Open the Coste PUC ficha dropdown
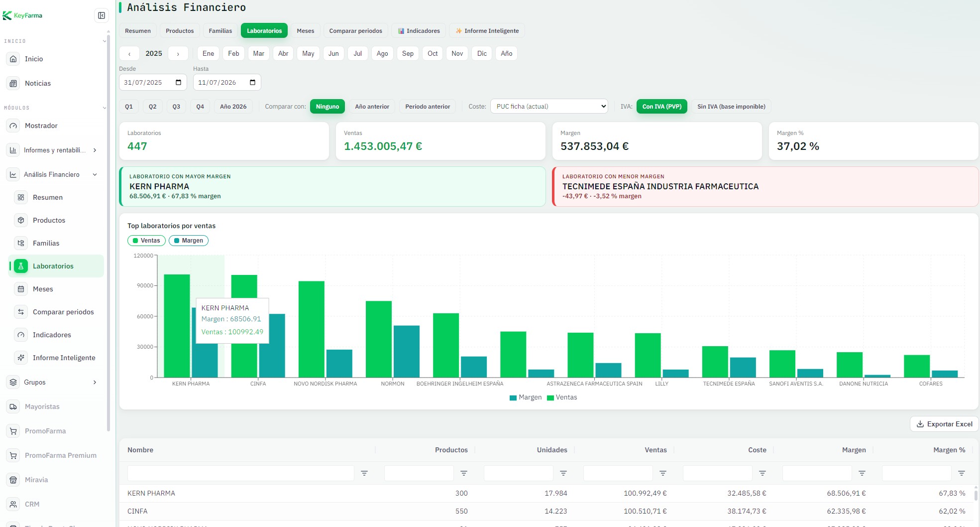 (549, 107)
